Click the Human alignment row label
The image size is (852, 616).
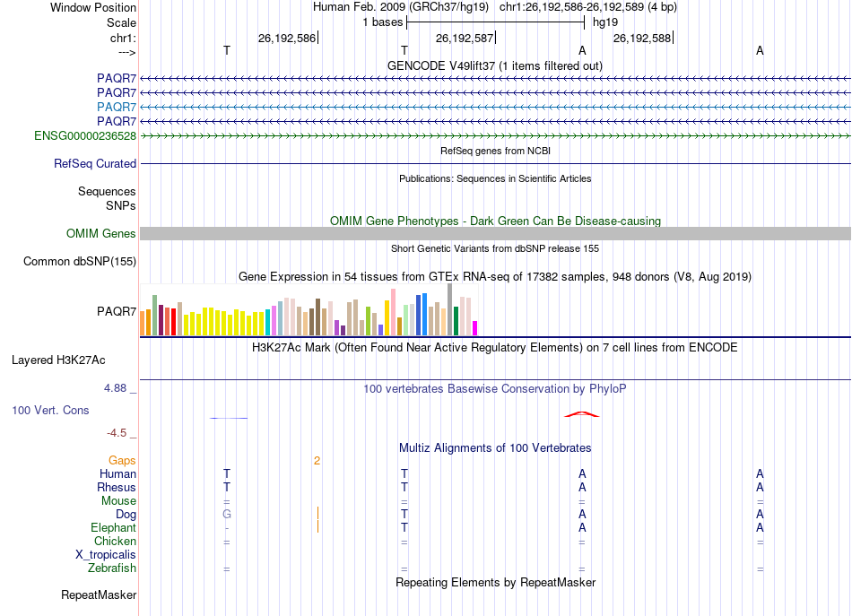[117, 473]
